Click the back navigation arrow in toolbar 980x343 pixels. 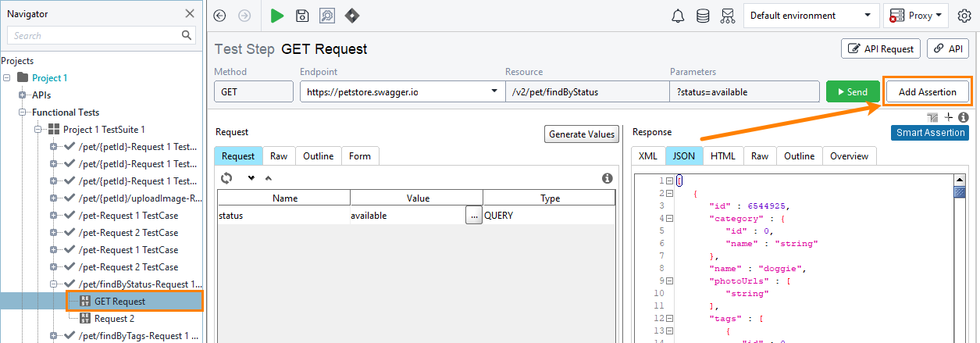coord(220,16)
